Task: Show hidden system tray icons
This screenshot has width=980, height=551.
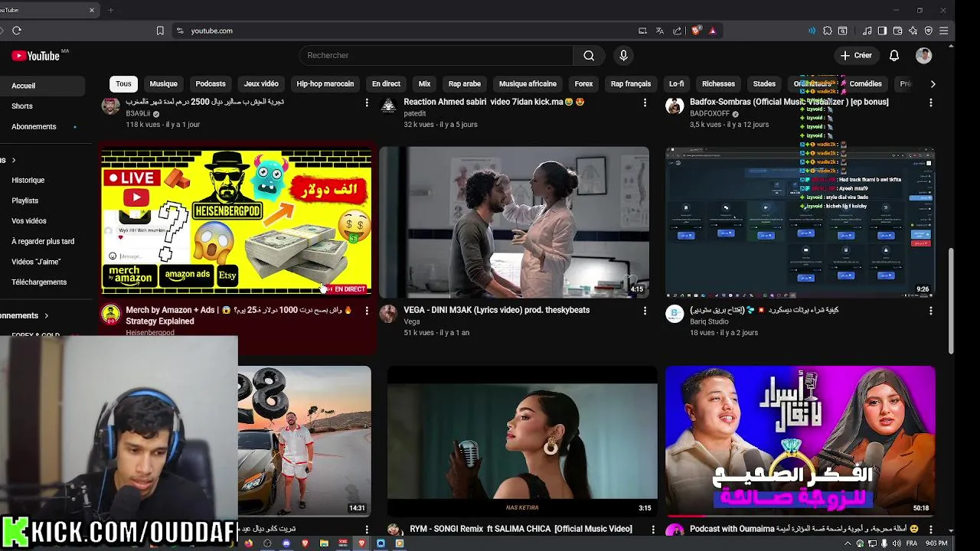Action: click(x=847, y=543)
